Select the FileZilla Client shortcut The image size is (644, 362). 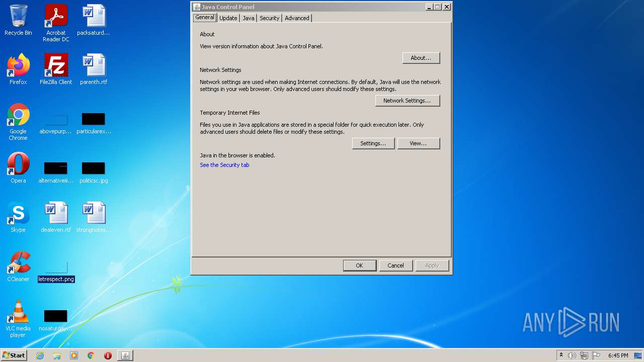pos(56,69)
